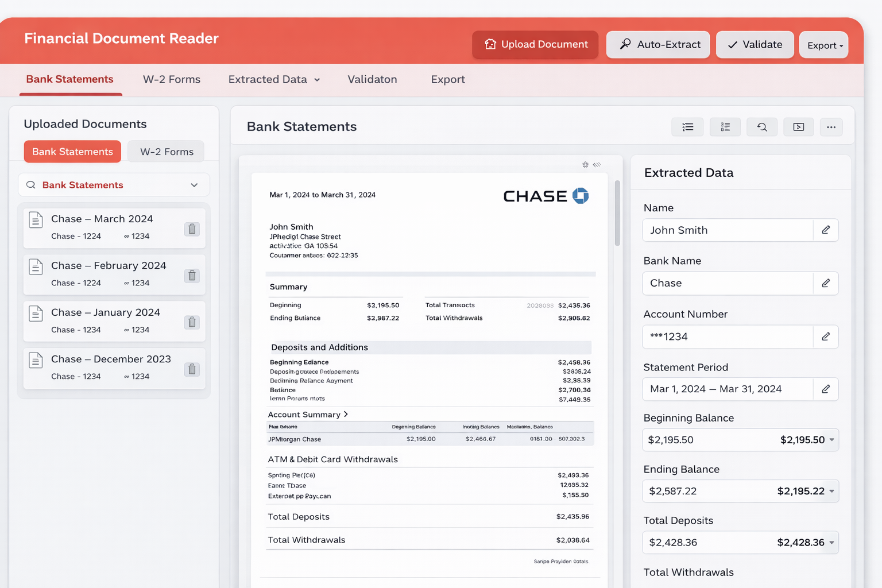
Task: Delete Chase – March 2024 document
Action: [x=192, y=229]
